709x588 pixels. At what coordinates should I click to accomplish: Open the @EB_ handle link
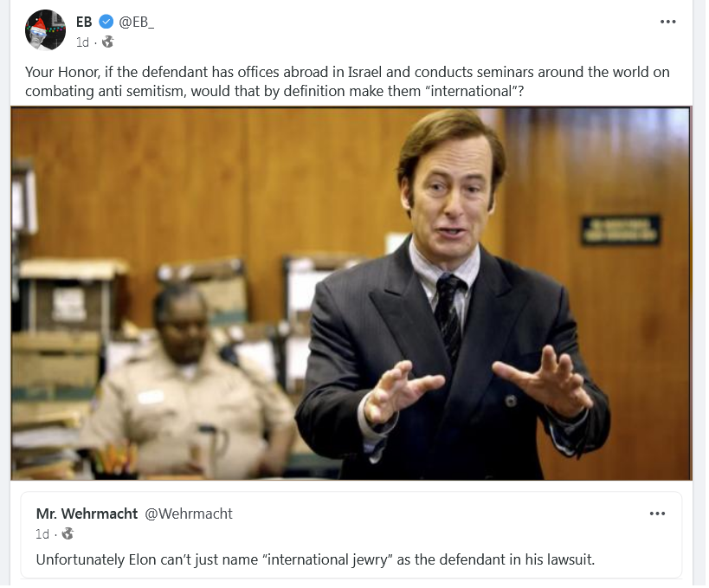[136, 23]
